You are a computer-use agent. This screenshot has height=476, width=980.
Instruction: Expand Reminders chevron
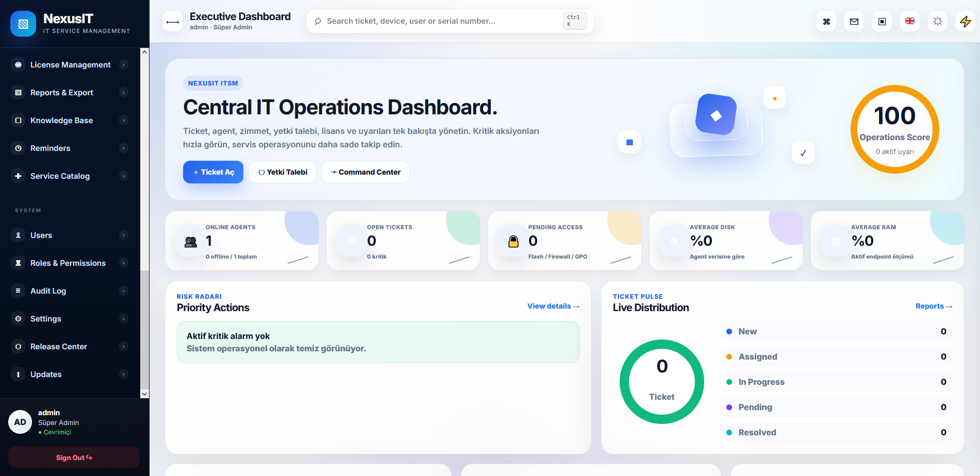[x=124, y=148]
